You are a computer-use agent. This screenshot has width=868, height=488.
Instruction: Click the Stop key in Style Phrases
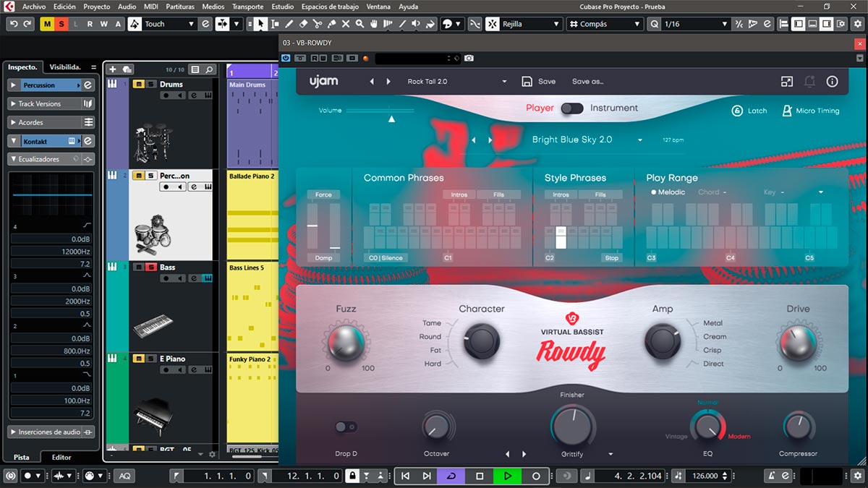point(612,258)
